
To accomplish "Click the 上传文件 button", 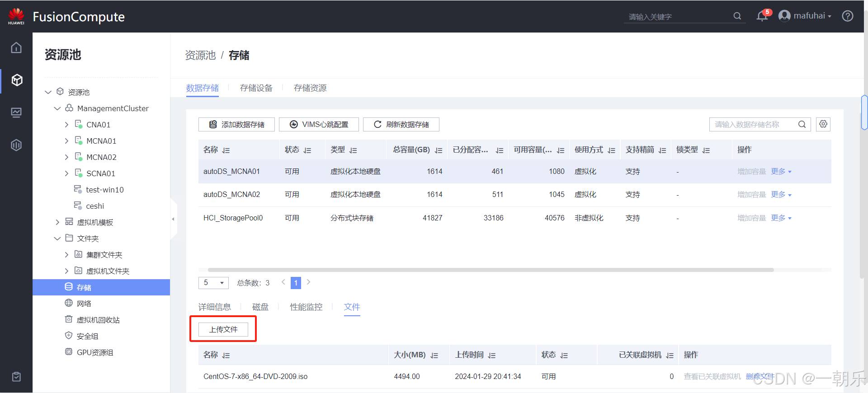I will coord(223,329).
